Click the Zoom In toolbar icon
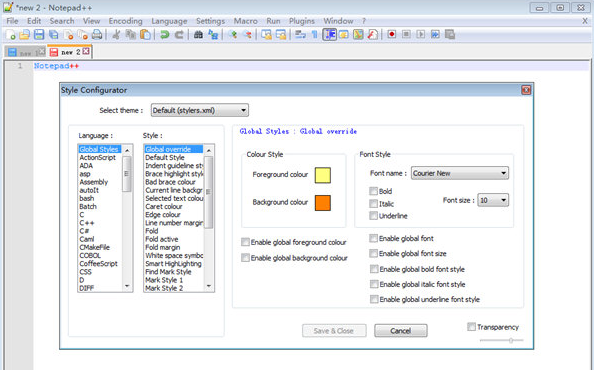The width and height of the screenshot is (594, 370). click(x=233, y=35)
